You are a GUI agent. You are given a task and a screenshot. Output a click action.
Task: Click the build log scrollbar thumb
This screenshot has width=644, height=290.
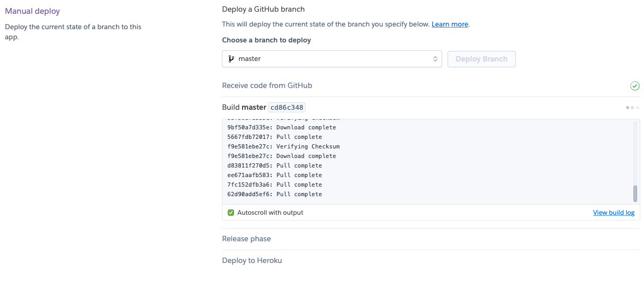636,194
